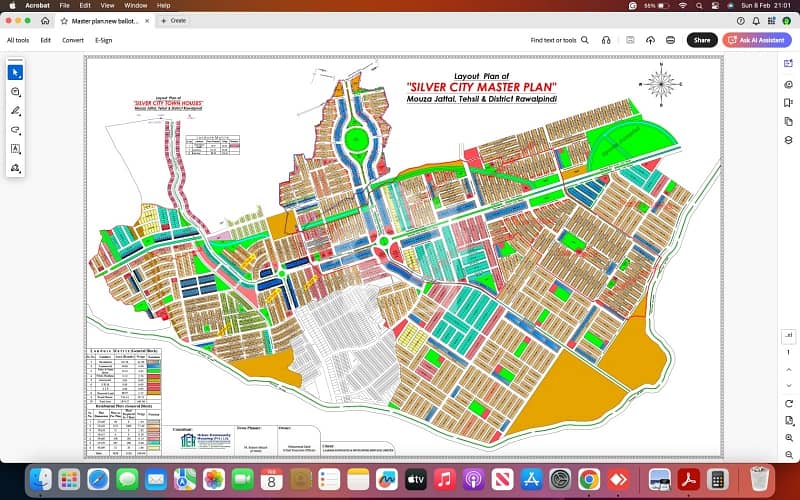Select the add text box tool
800x500 pixels.
click(x=15, y=148)
